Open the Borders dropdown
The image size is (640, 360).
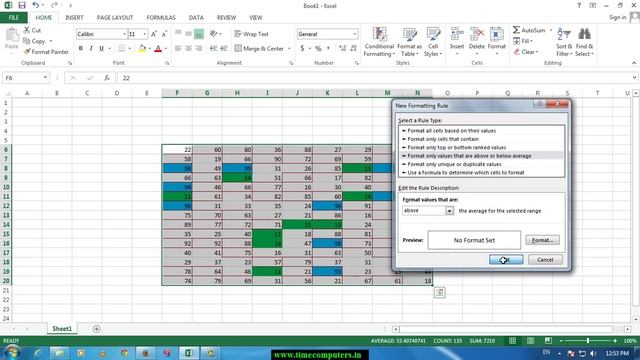tap(130, 49)
